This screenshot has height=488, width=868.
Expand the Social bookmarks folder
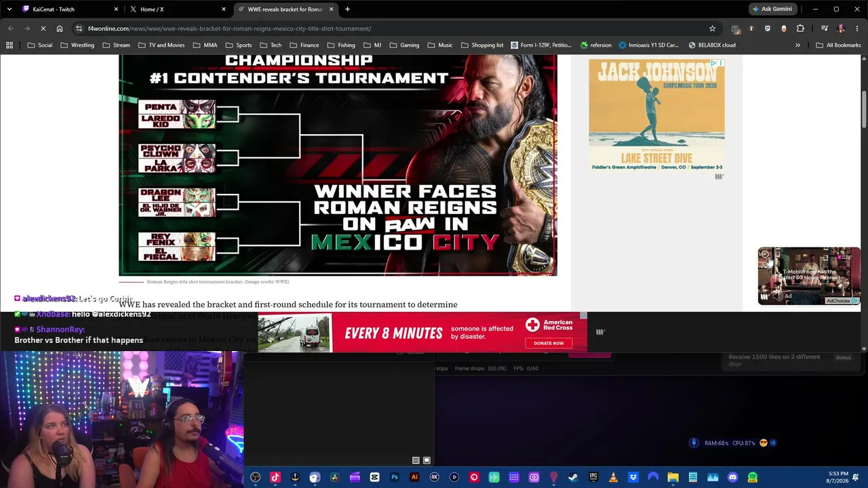(x=40, y=45)
